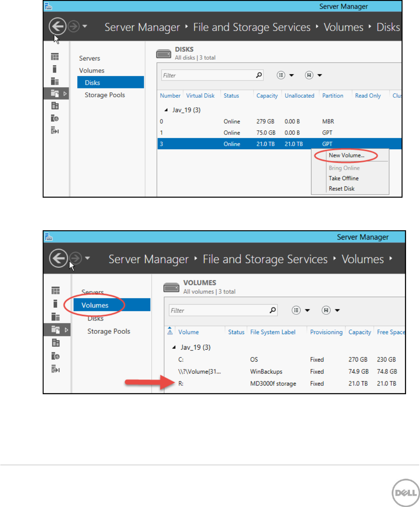The height and width of the screenshot is (507, 420).
Task: Open the bottom sidebar role icon in Volumes window
Action: pos(56,369)
